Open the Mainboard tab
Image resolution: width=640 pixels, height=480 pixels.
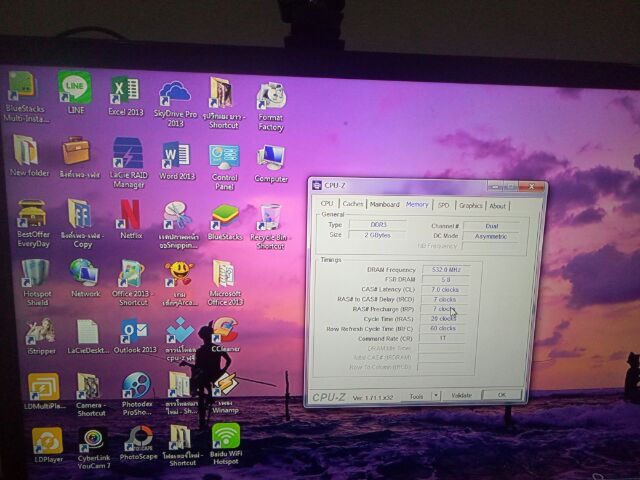click(x=384, y=204)
